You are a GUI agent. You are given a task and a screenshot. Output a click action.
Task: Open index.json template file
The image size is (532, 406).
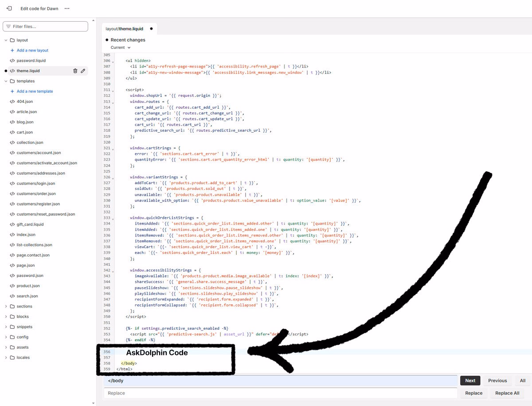point(26,234)
